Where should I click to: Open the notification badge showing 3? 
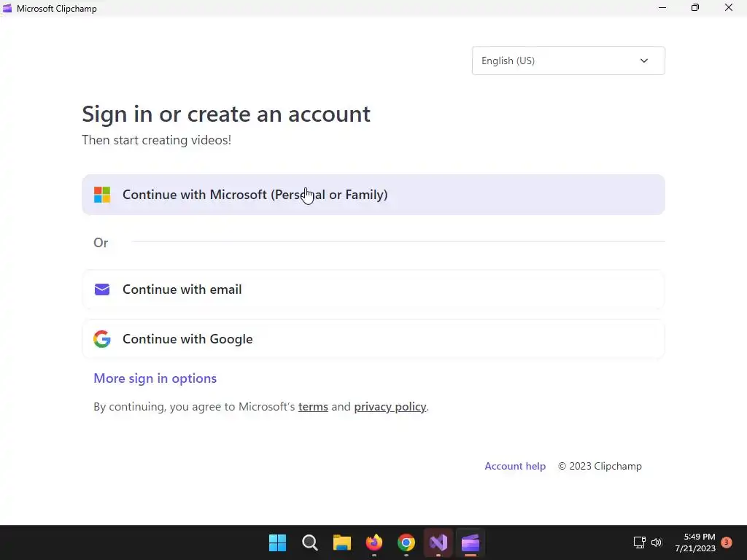coord(727,542)
